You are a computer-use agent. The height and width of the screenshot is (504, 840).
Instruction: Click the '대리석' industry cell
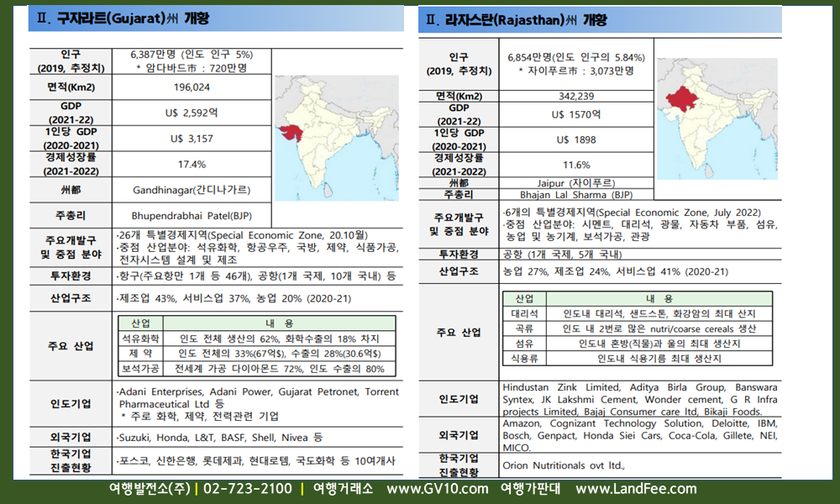[524, 314]
